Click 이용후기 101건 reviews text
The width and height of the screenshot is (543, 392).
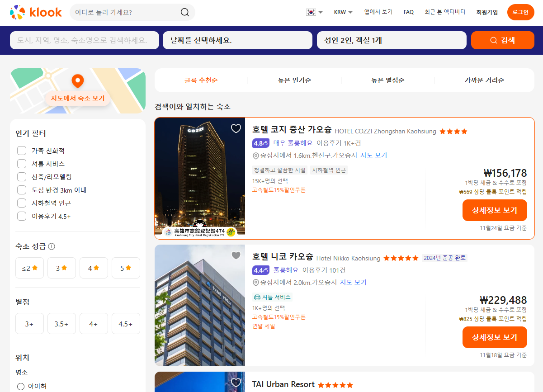(x=324, y=270)
